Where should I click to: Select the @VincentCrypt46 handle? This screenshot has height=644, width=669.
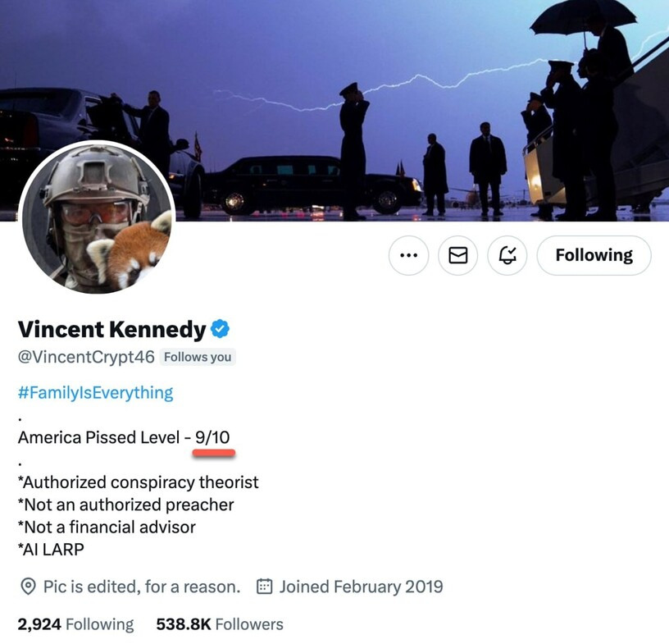[86, 357]
